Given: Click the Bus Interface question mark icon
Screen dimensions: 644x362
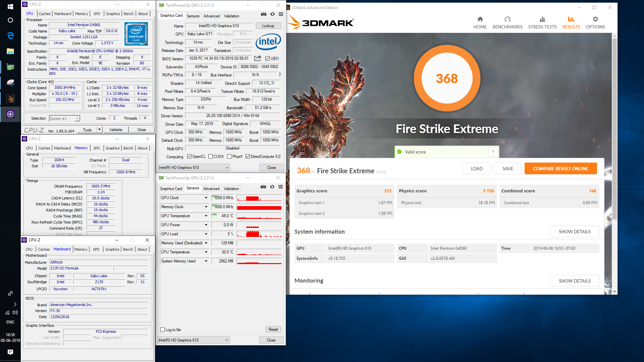Looking at the screenshot, I should pyautogui.click(x=280, y=75).
